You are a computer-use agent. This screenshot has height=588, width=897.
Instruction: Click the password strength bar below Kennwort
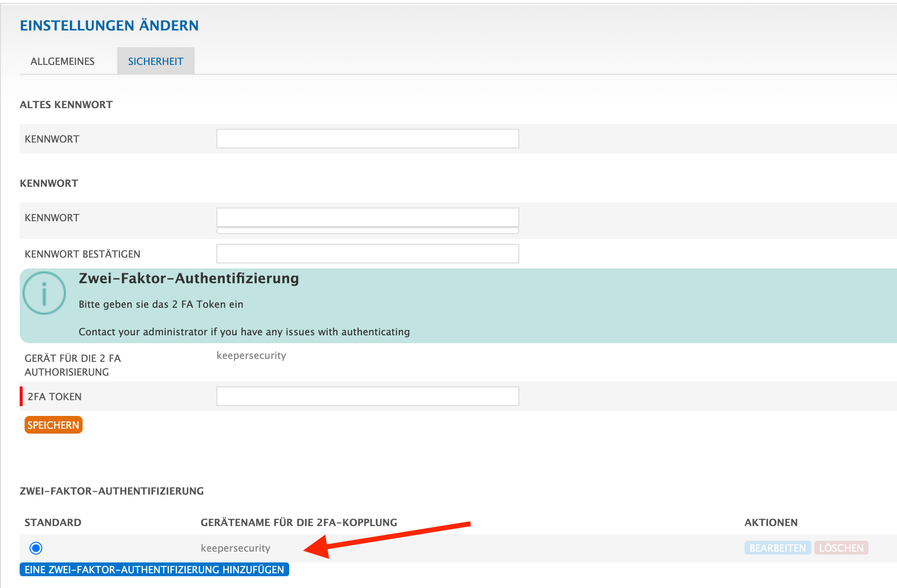click(x=367, y=231)
